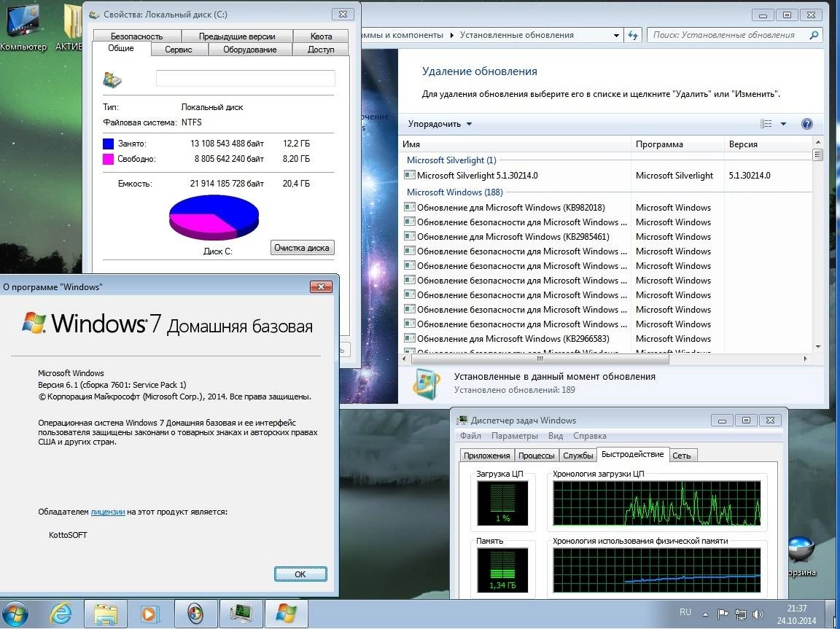Image resolution: width=840 pixels, height=629 pixels.
Task: Open the Компьютер desktop icon
Action: coord(23,27)
